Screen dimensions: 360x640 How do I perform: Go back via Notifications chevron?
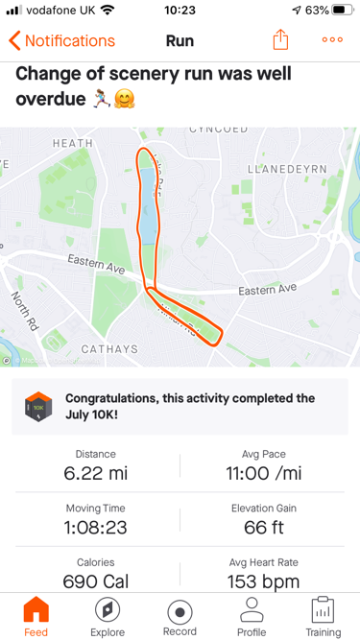coord(15,41)
